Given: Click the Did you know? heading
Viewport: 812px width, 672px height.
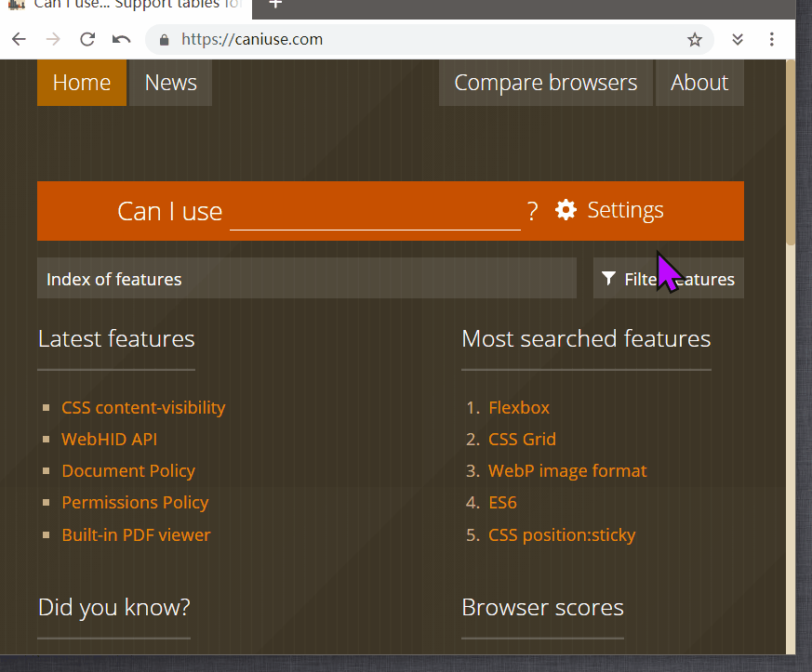Looking at the screenshot, I should tap(113, 607).
